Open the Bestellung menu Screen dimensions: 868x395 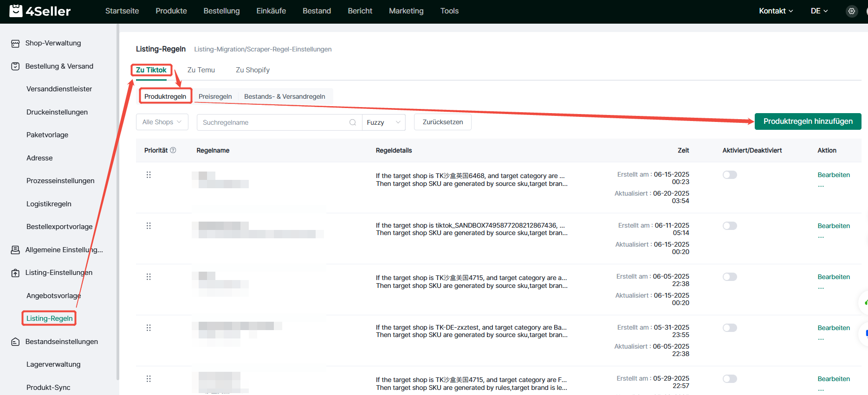click(221, 11)
